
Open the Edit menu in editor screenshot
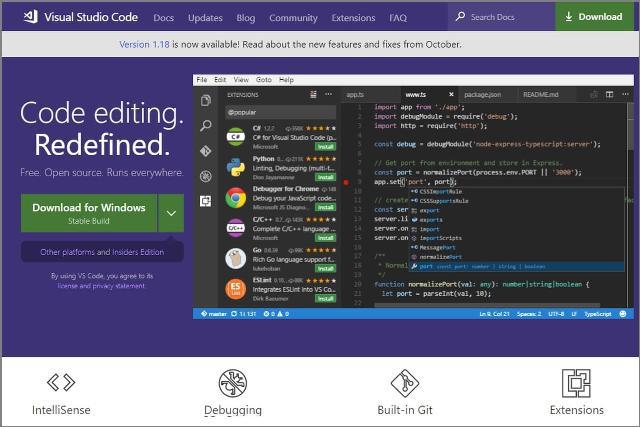(220, 80)
